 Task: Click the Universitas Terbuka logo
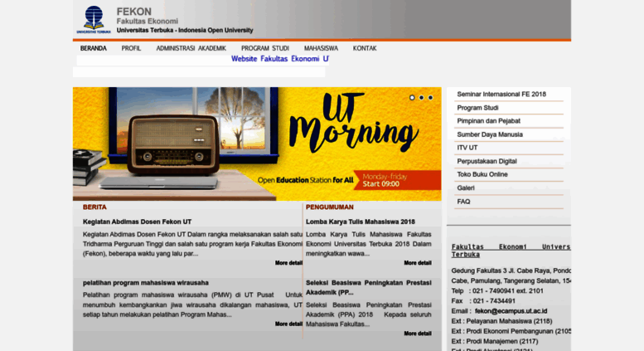(94, 20)
